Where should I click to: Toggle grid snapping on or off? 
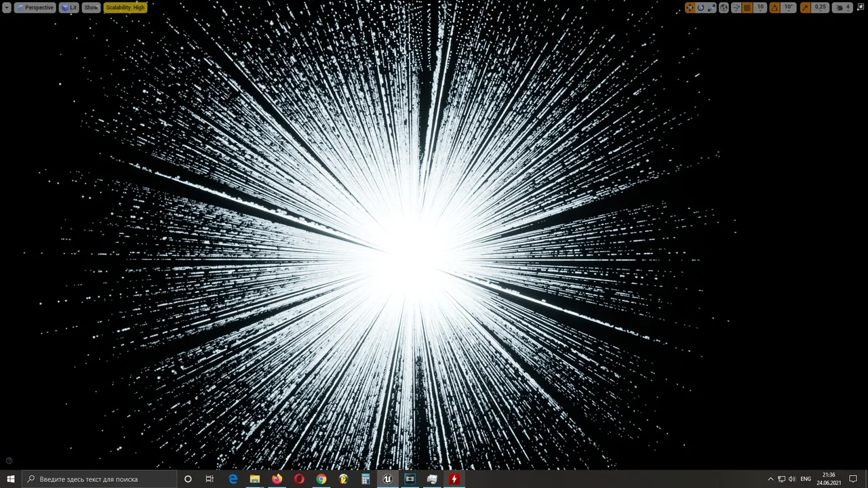747,7
